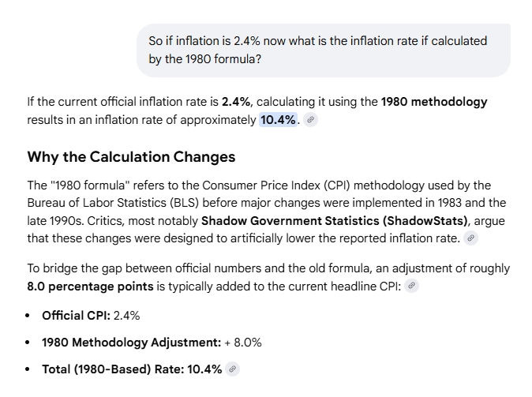Click the highlighted 10.4% in the first paragraph

point(278,120)
